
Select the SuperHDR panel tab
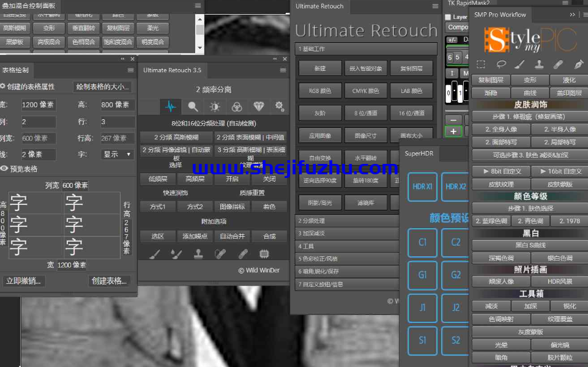419,154
